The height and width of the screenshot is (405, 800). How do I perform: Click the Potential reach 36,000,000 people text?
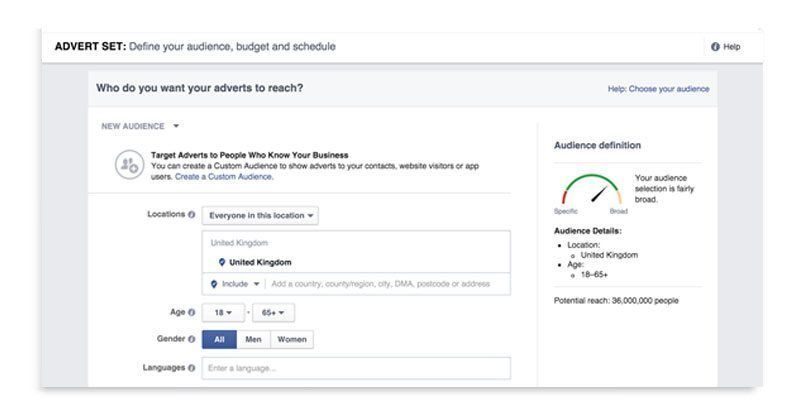(x=616, y=300)
